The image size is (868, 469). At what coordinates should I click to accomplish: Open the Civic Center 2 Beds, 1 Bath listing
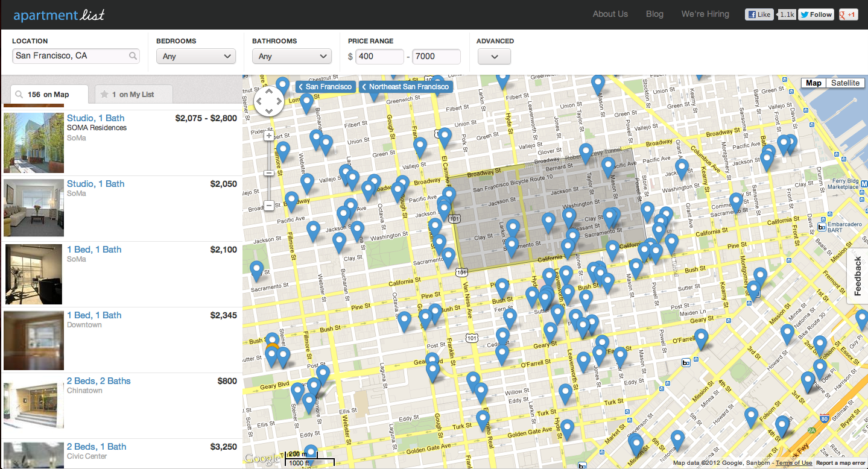coord(97,447)
